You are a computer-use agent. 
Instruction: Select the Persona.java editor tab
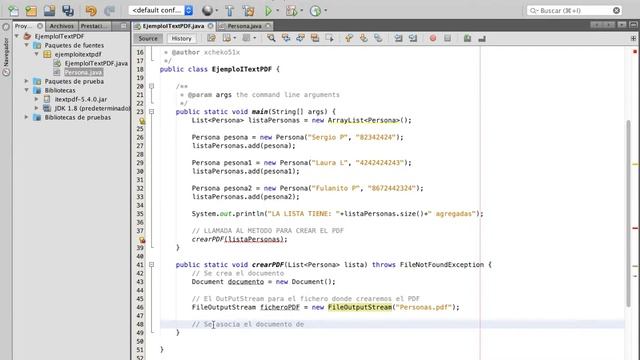pyautogui.click(x=244, y=26)
